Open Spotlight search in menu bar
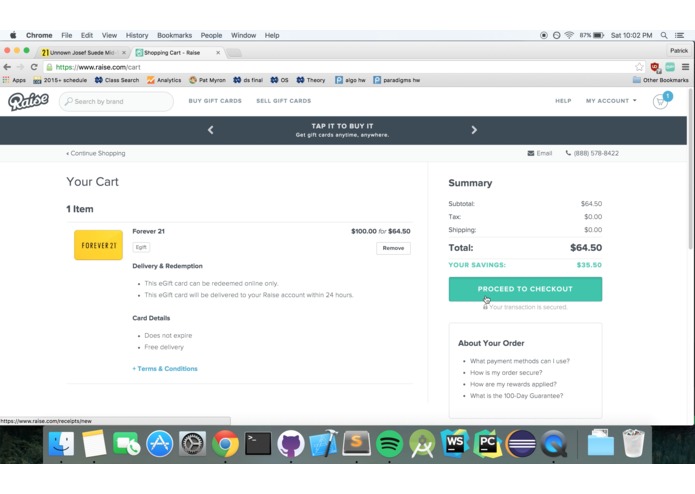 coord(664,35)
